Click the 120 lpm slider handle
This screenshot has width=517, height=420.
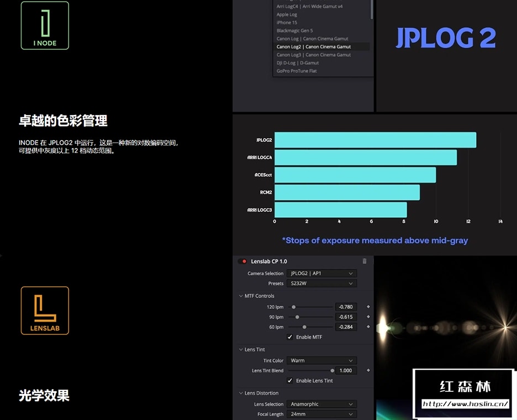(x=293, y=307)
